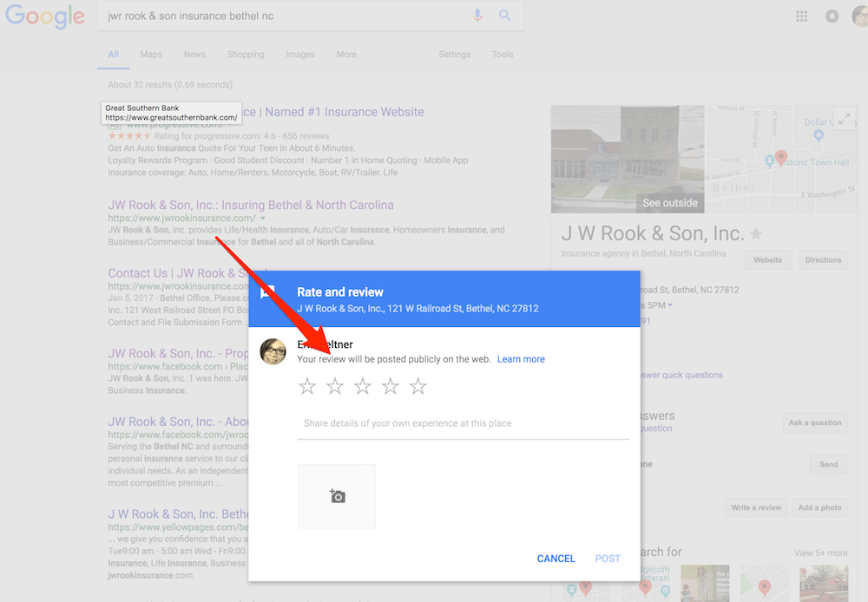Select the fifth rating star
The image size is (868, 602).
click(x=418, y=386)
